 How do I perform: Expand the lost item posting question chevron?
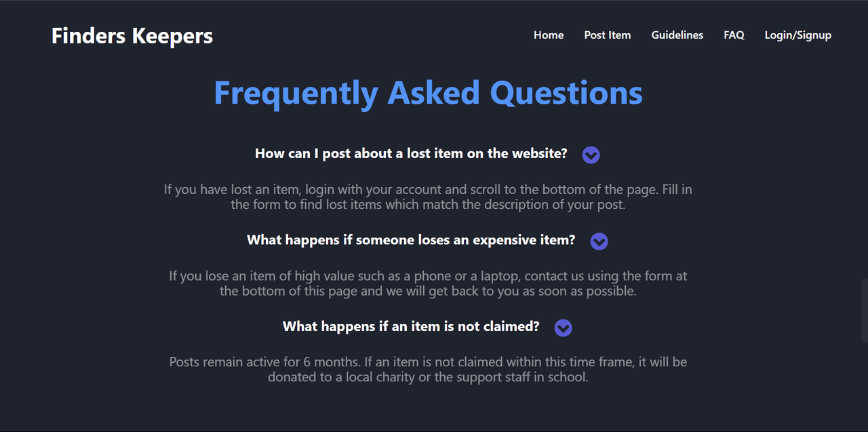tap(591, 155)
